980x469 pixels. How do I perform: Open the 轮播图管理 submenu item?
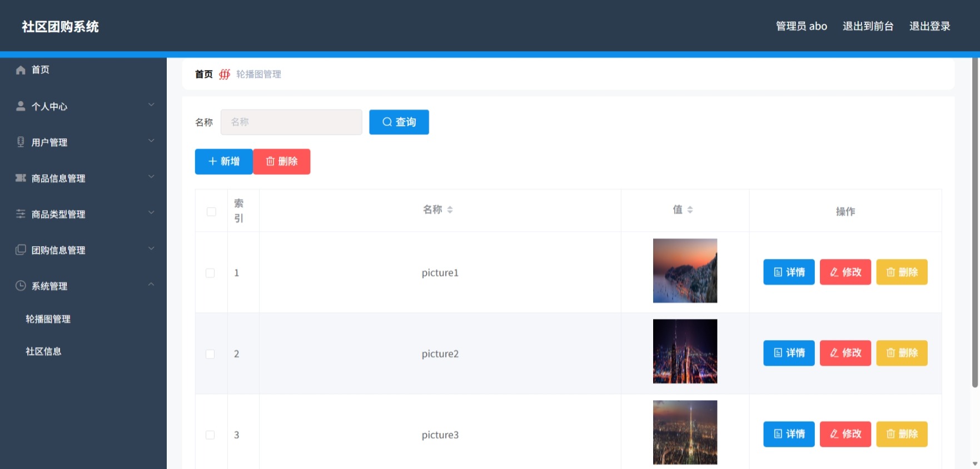[48, 319]
